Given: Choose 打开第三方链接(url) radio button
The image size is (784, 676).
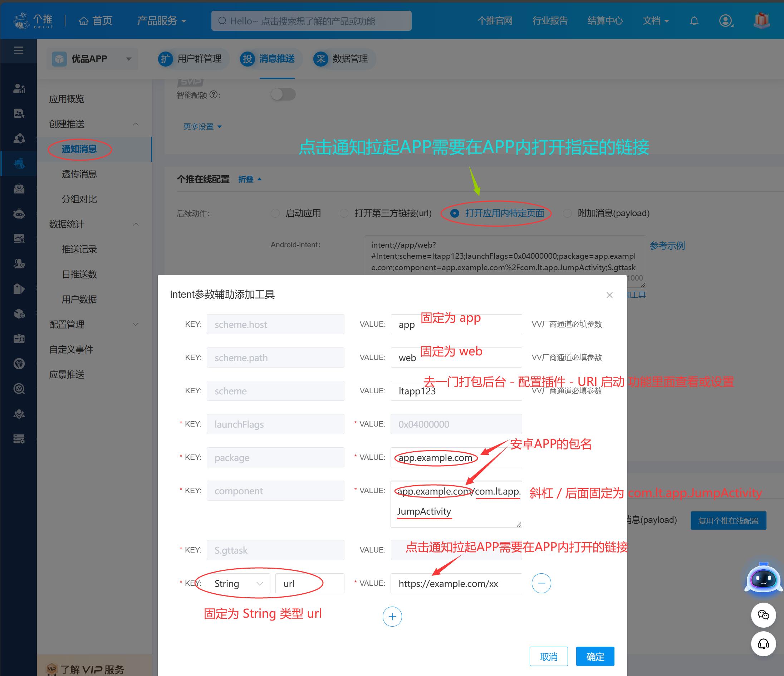Looking at the screenshot, I should coord(344,214).
